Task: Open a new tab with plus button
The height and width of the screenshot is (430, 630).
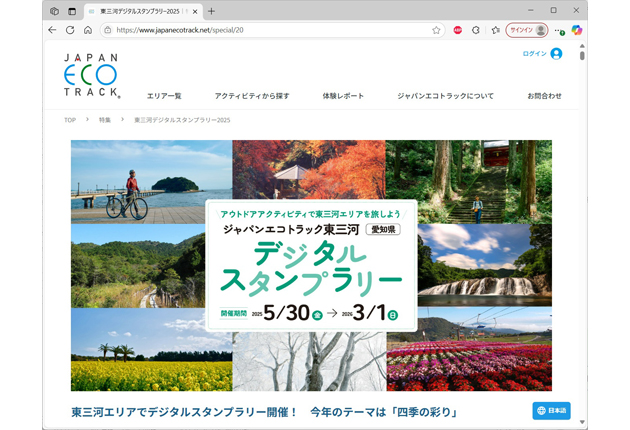Action: coord(211,11)
